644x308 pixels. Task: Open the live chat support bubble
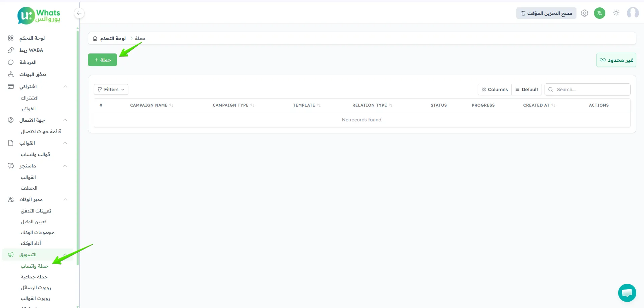click(x=627, y=293)
